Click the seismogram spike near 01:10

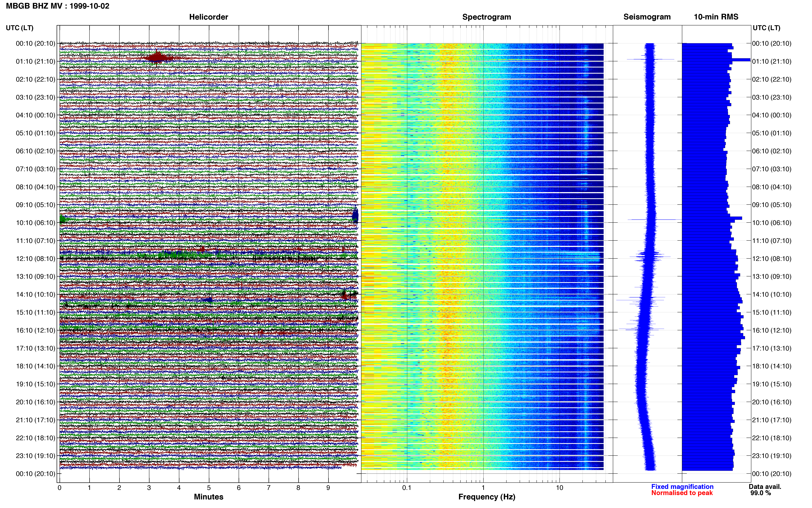click(x=651, y=59)
